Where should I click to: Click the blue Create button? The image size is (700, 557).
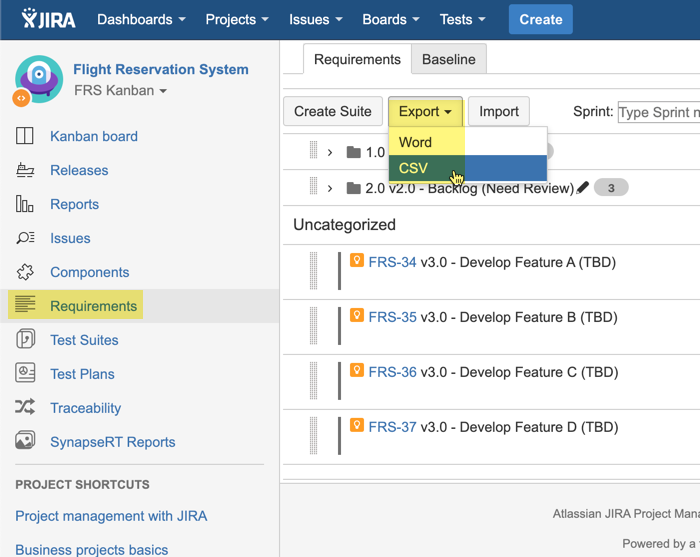coord(540,19)
